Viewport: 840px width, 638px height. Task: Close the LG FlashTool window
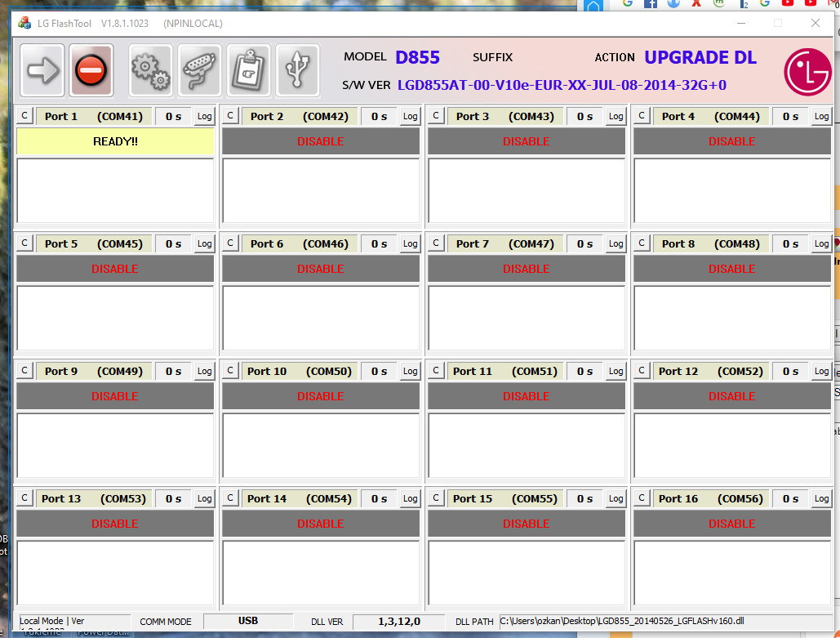tap(816, 23)
